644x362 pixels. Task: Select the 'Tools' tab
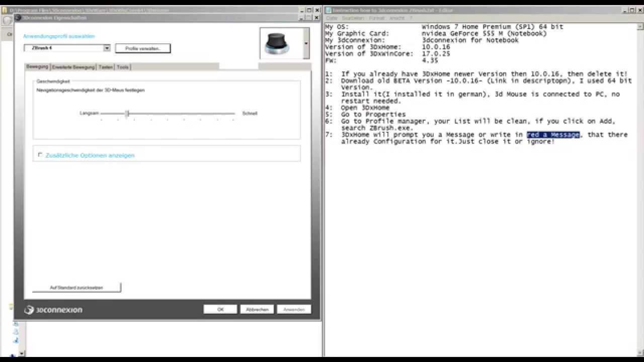(123, 67)
